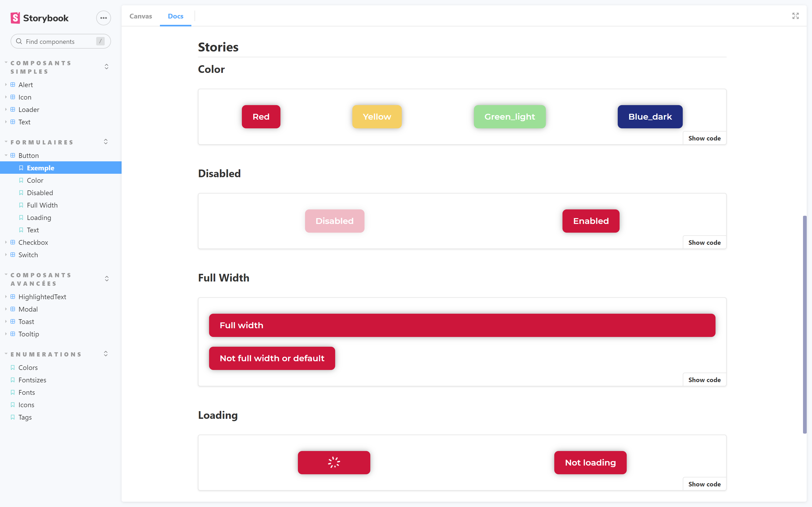The image size is (812, 507).
Task: Toggle expand-all for Enumerations section
Action: click(106, 354)
